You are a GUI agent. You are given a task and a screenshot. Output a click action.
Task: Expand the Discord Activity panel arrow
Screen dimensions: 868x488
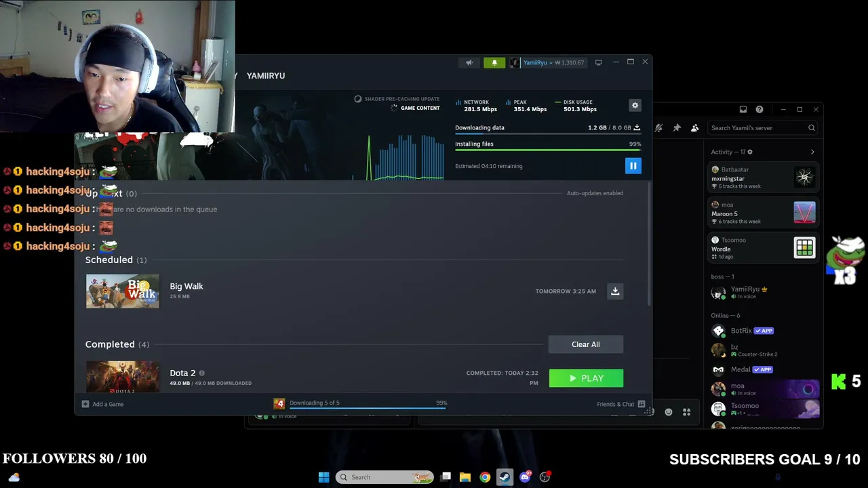(x=812, y=152)
